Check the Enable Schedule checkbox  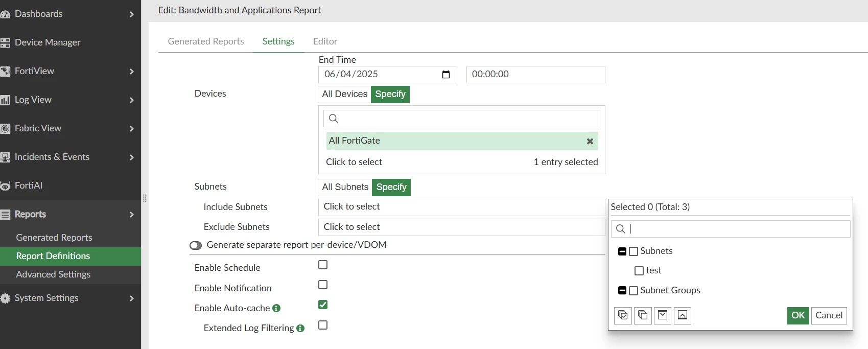(x=323, y=265)
